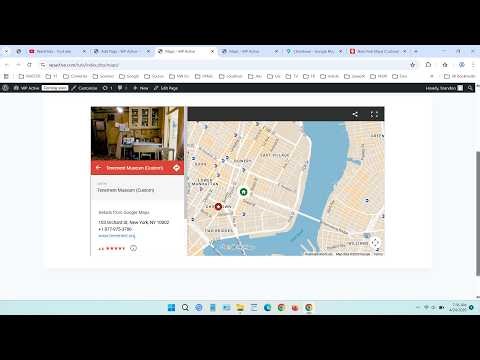The width and height of the screenshot is (480, 360).
Task: Click the museum phone number
Action: (x=115, y=229)
